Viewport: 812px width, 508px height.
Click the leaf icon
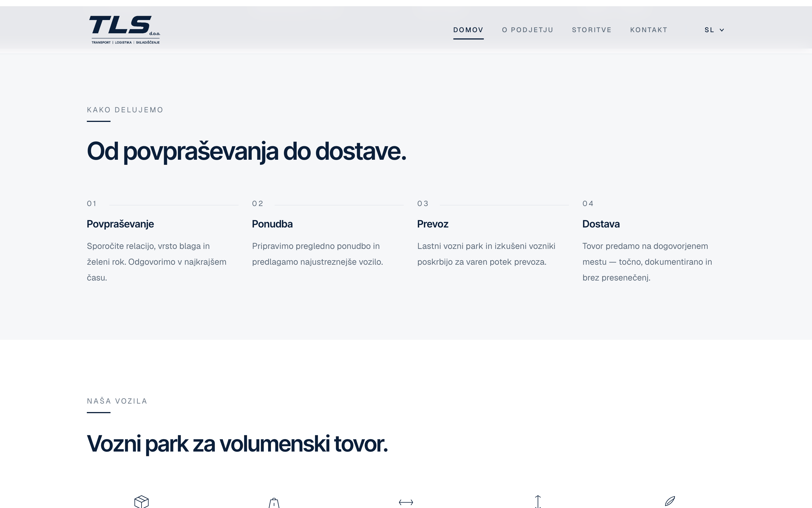tap(670, 501)
